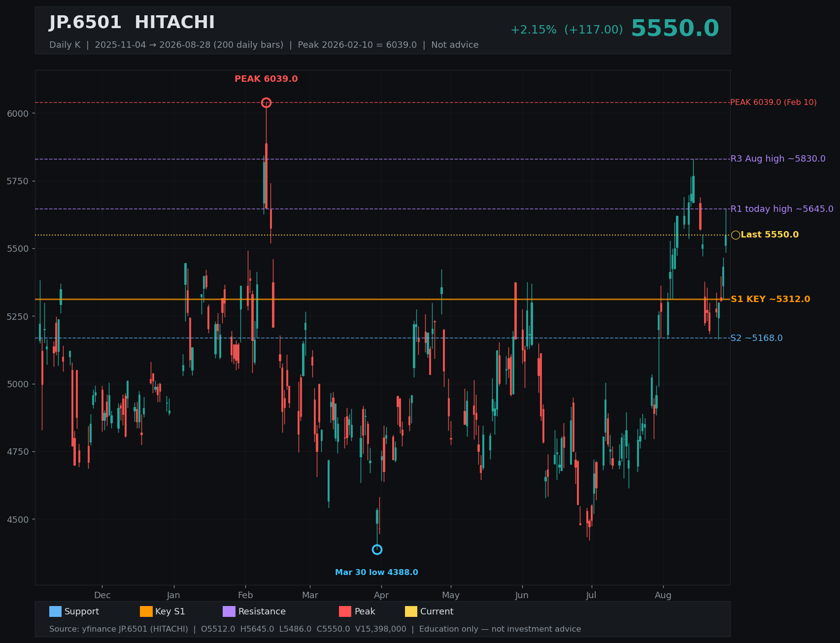Click the May x-axis month label
Viewport: 840px width, 643px height.
point(451,595)
